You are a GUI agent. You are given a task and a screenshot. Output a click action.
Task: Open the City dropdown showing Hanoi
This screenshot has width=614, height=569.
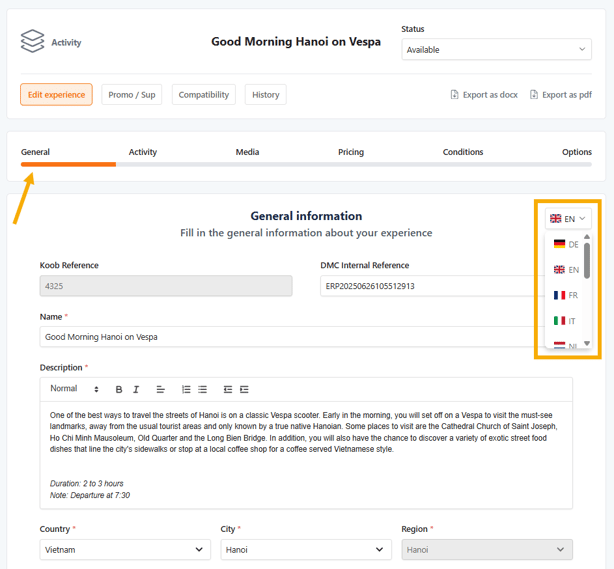pos(305,549)
